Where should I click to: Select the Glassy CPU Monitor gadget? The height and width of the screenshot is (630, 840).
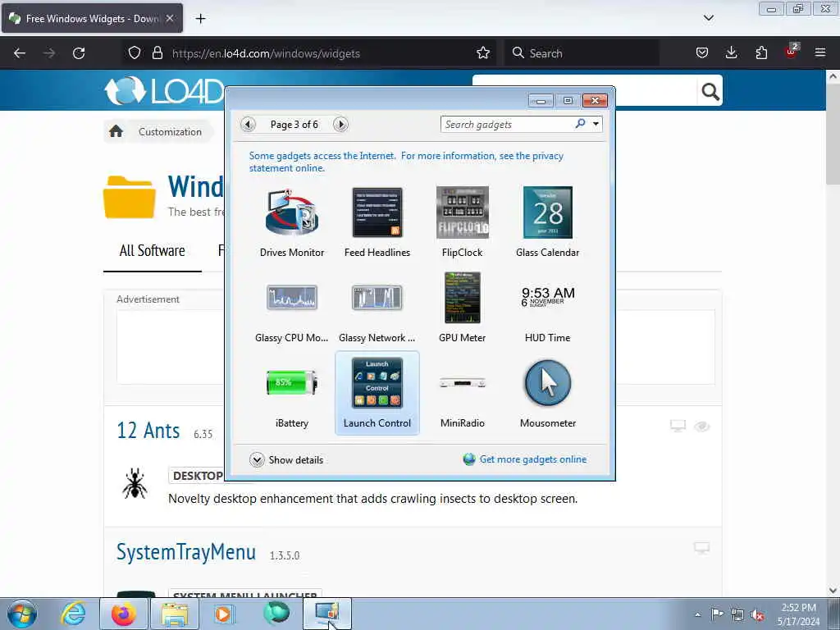292,308
